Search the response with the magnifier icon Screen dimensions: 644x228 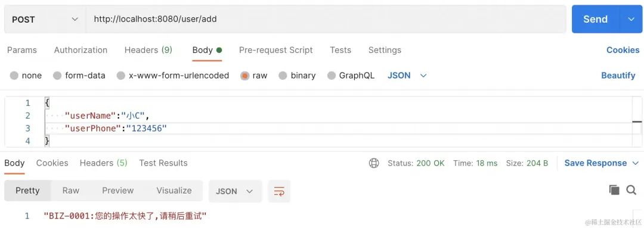pyautogui.click(x=631, y=190)
